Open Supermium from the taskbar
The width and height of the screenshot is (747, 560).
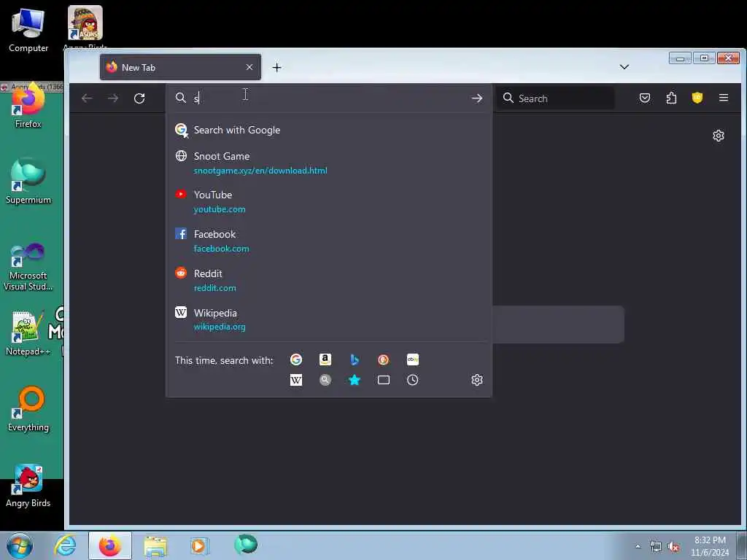click(246, 545)
